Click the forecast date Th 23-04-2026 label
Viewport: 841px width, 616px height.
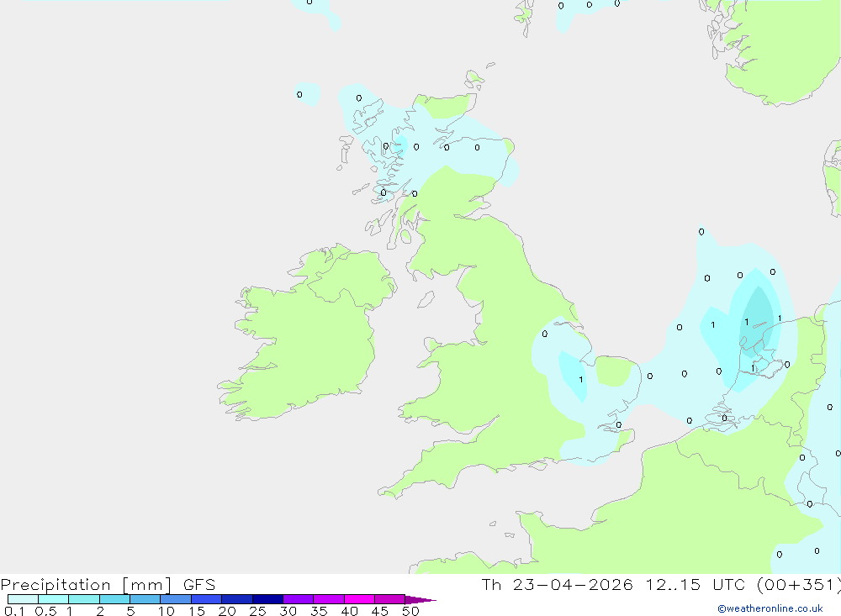pos(558,584)
